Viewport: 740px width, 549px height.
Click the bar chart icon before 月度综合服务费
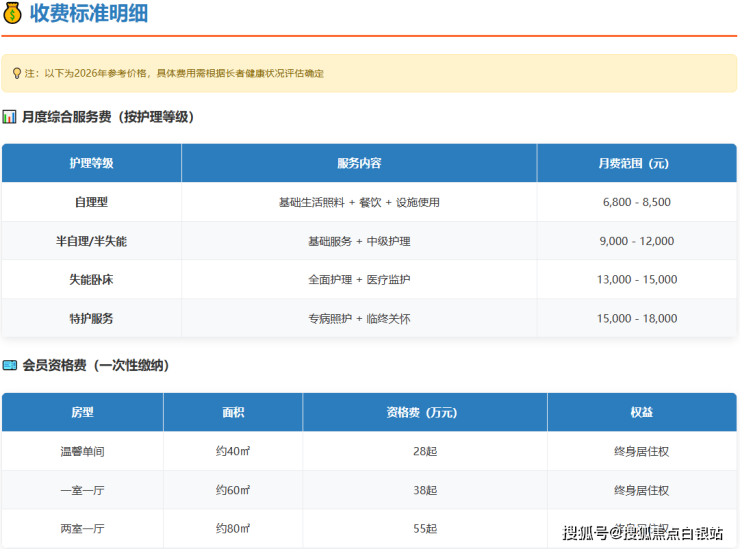(10, 117)
